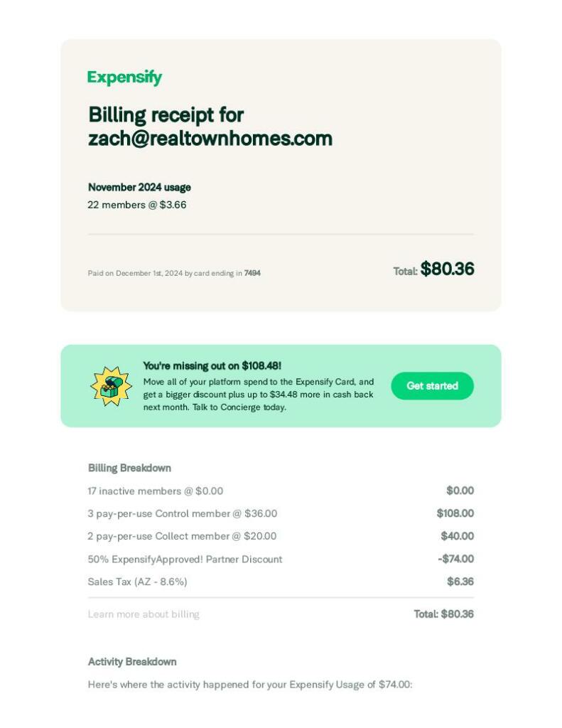Click the Expensify logo
The image size is (562, 728).
point(124,77)
